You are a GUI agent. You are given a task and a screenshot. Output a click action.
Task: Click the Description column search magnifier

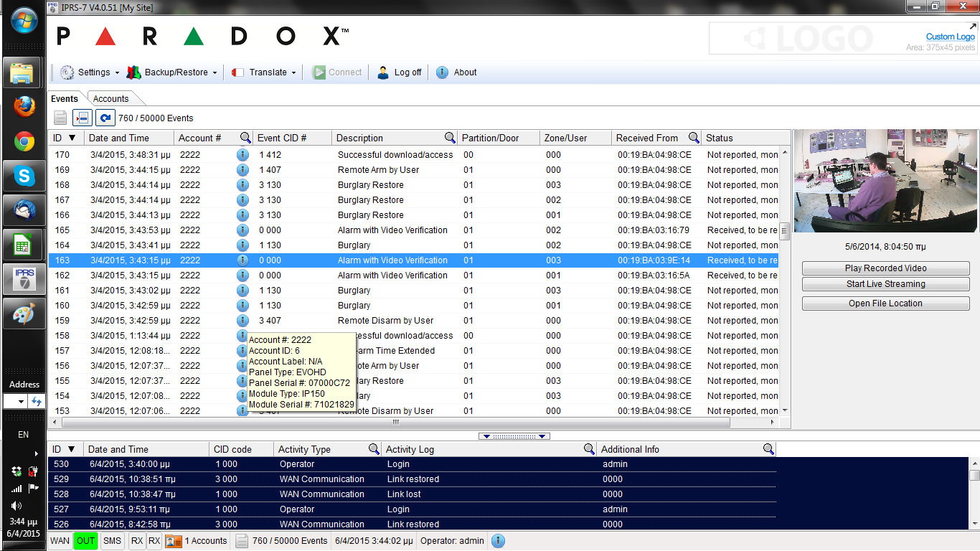coord(450,138)
